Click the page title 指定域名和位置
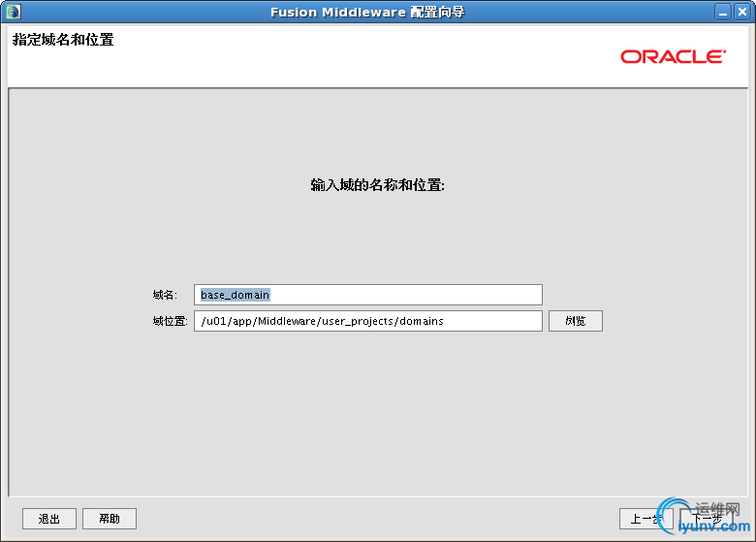The height and width of the screenshot is (542, 756). pyautogui.click(x=63, y=40)
